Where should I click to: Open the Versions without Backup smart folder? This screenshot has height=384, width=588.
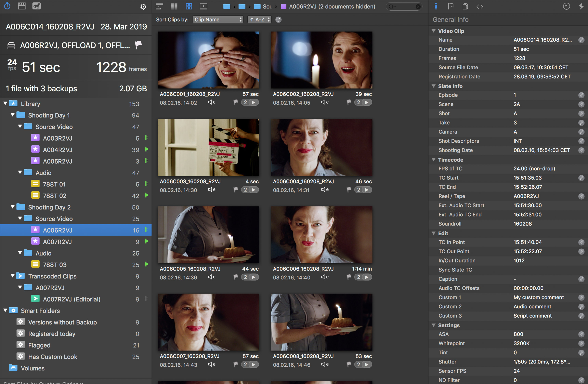76,322
